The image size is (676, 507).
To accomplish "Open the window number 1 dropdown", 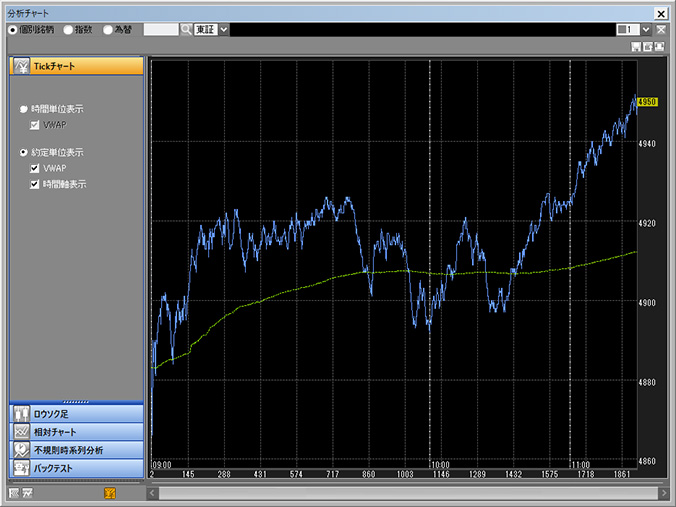I will [645, 29].
